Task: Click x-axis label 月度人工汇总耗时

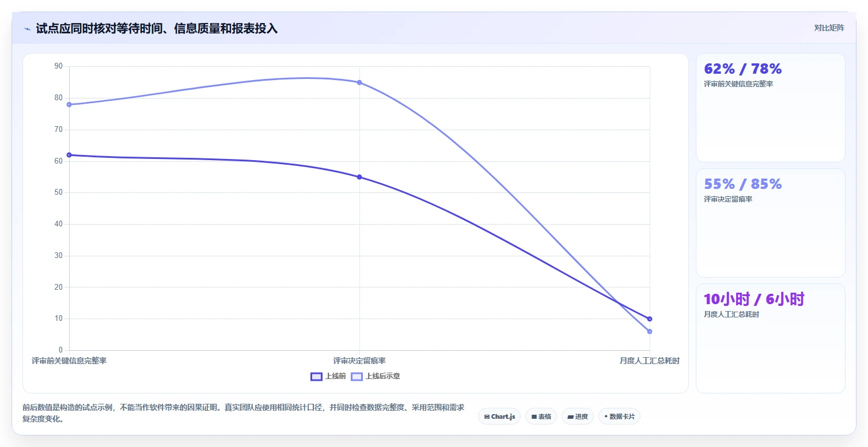Action: (x=650, y=361)
